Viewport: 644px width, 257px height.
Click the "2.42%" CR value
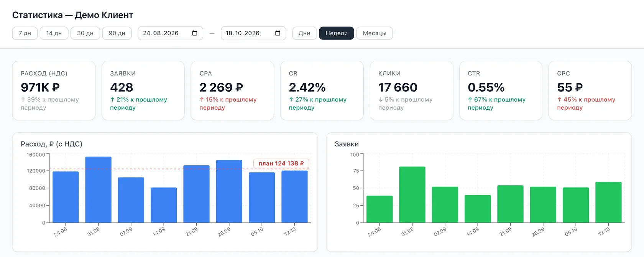click(x=307, y=87)
